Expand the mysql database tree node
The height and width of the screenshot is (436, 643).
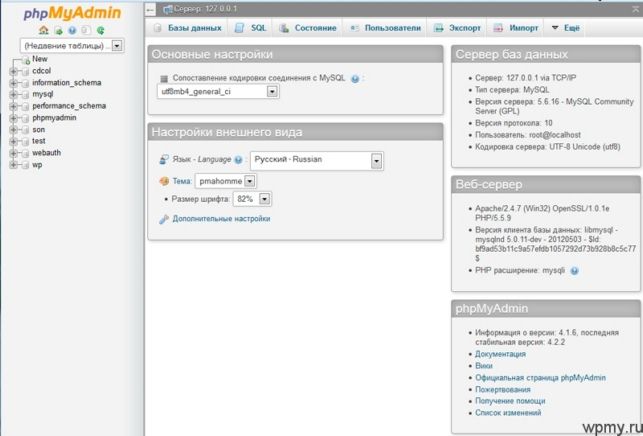pyautogui.click(x=13, y=95)
